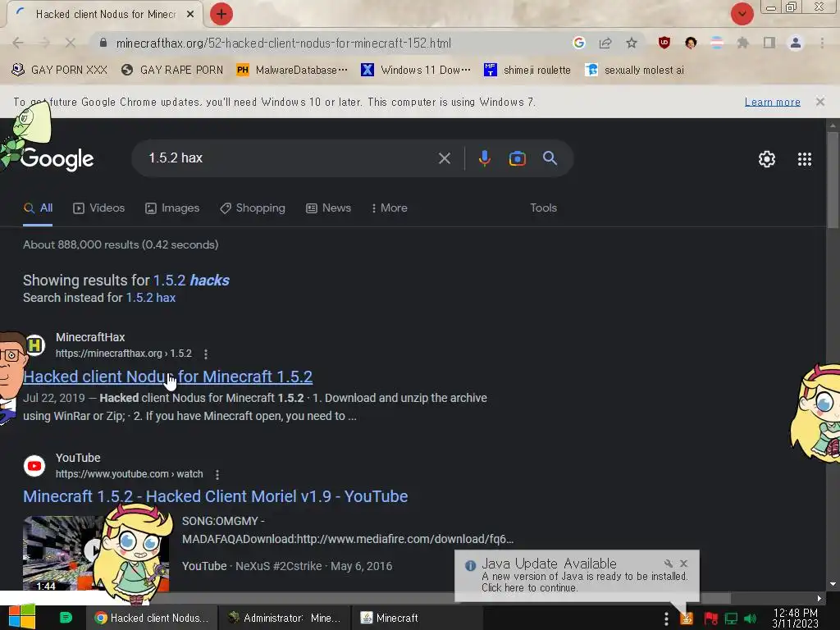Clear the search box text
The height and width of the screenshot is (630, 840).
[x=444, y=158]
